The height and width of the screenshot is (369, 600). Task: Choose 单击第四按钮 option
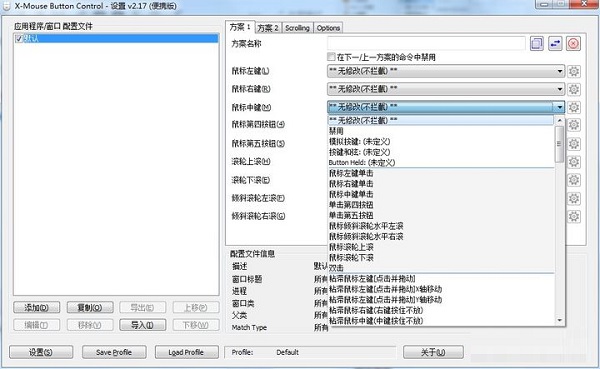(441, 205)
